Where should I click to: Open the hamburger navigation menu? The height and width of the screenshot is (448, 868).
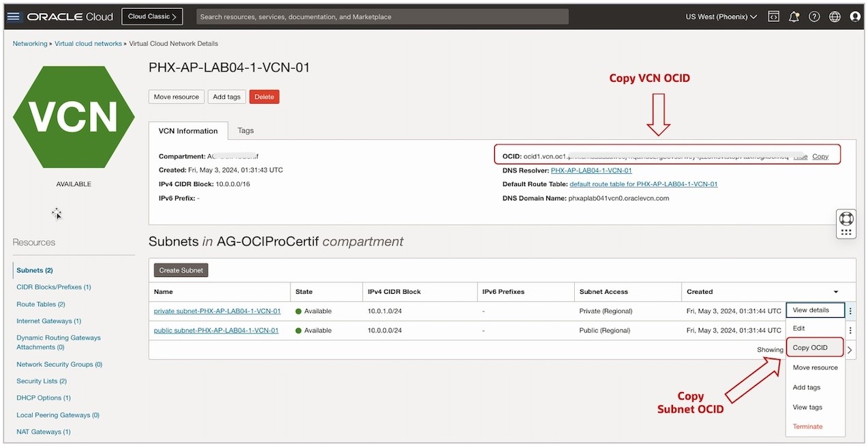point(13,16)
